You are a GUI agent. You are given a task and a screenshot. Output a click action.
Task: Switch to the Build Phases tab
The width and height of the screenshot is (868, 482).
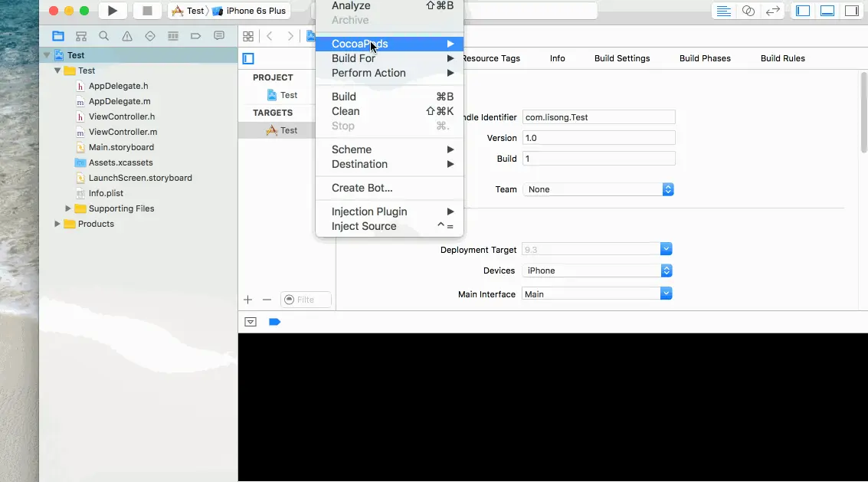(705, 58)
